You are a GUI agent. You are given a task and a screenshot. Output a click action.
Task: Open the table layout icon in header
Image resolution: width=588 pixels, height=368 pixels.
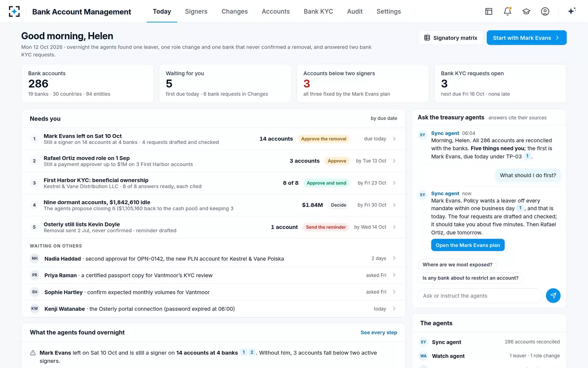(x=489, y=11)
